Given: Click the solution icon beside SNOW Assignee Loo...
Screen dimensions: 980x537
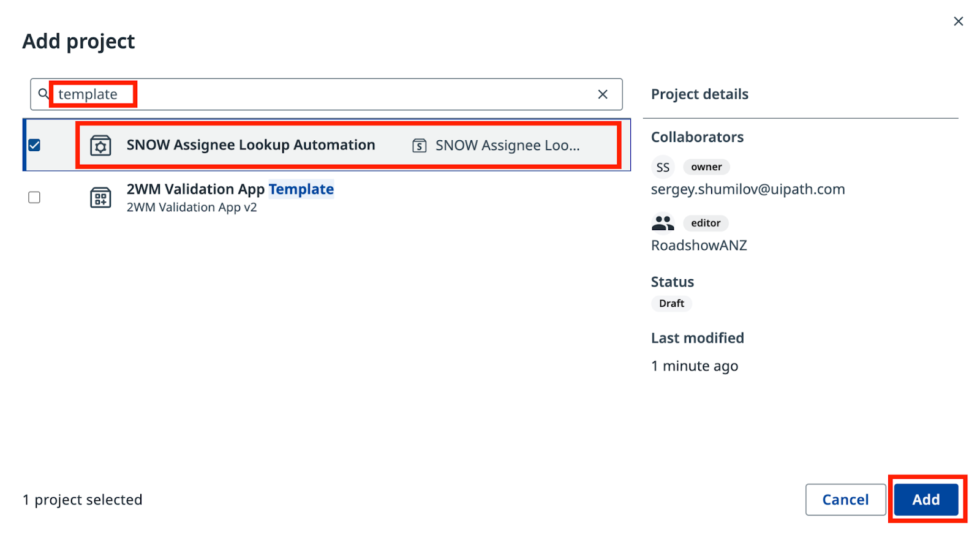Looking at the screenshot, I should click(x=420, y=146).
